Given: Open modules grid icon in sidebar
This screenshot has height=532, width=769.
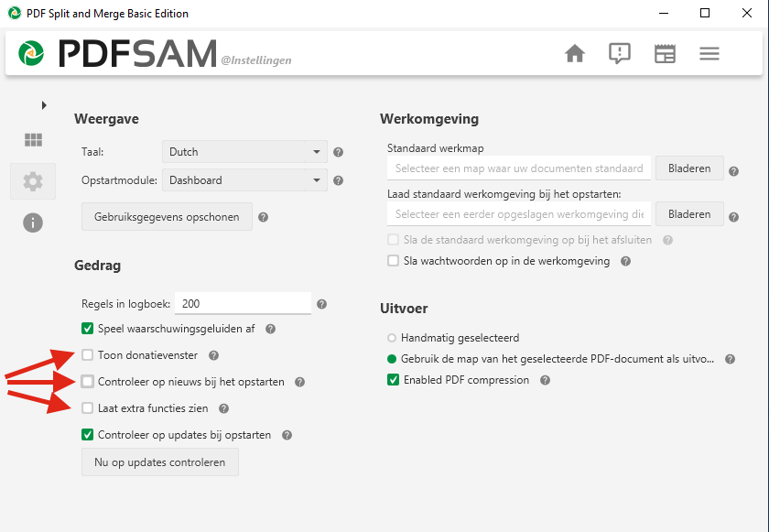Looking at the screenshot, I should pyautogui.click(x=33, y=140).
